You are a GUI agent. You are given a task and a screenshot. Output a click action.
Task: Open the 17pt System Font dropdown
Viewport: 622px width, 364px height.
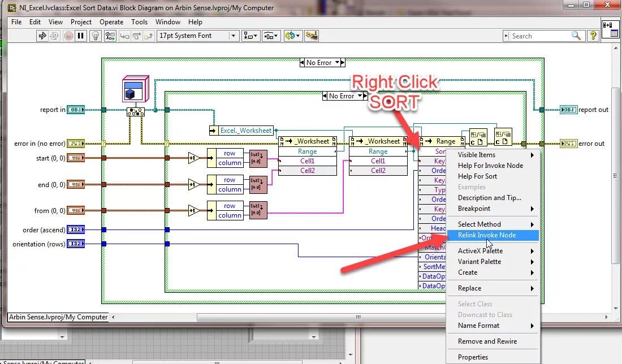tap(198, 36)
